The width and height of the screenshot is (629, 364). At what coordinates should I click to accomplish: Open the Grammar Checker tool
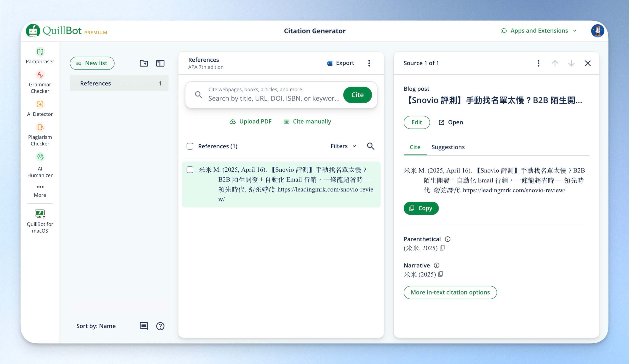coord(40,82)
